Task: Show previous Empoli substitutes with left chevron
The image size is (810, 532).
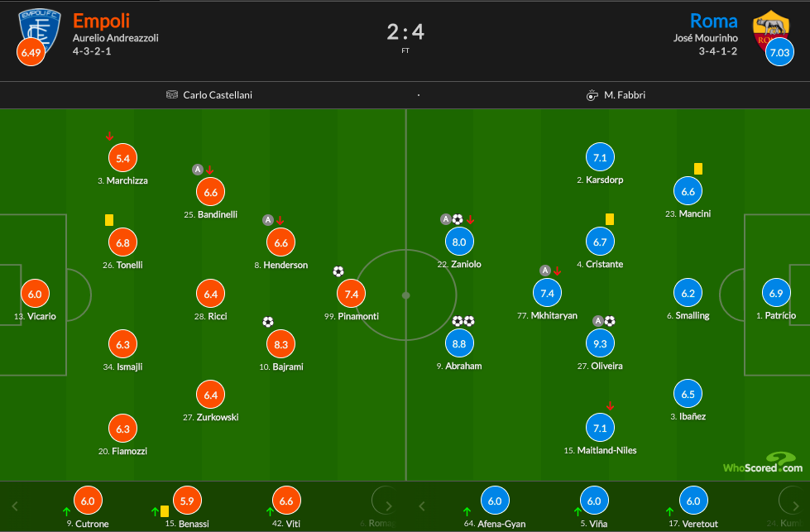Action: (x=15, y=506)
